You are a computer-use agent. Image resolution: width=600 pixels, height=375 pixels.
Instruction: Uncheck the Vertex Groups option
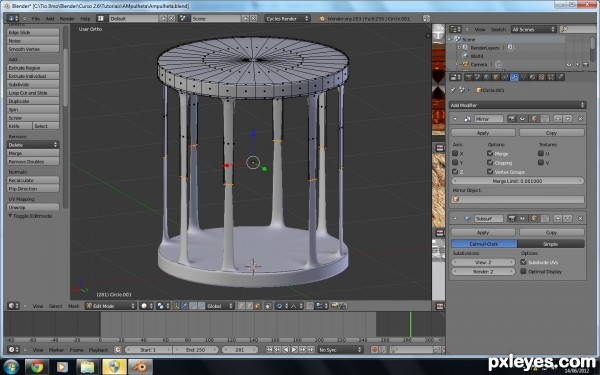coord(490,171)
